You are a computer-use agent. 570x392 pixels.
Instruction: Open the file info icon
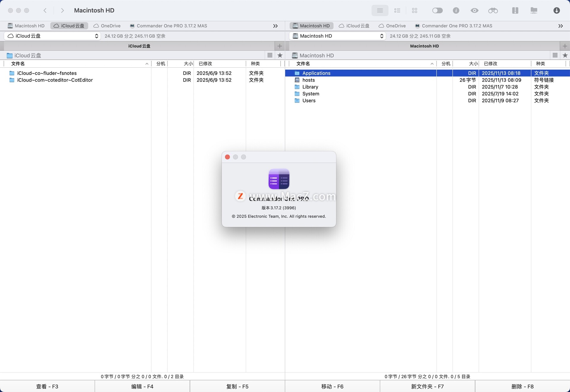tap(456, 11)
